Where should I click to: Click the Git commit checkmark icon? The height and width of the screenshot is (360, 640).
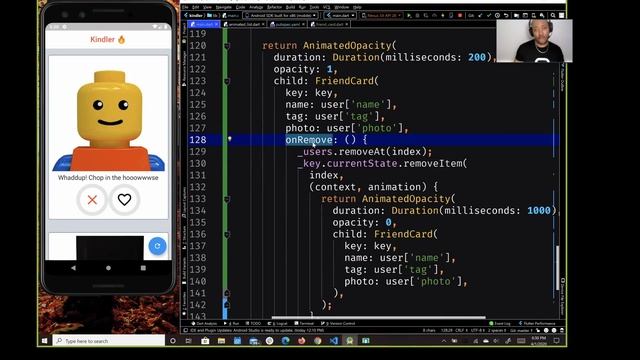[489, 16]
